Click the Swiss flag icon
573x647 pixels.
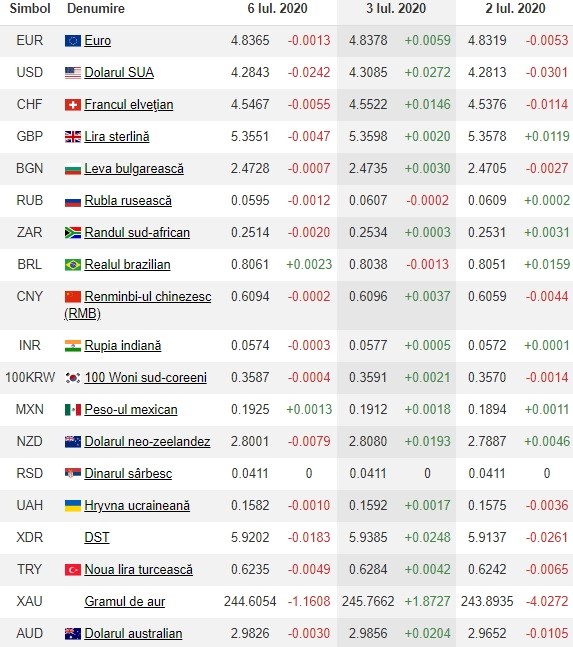point(73,105)
